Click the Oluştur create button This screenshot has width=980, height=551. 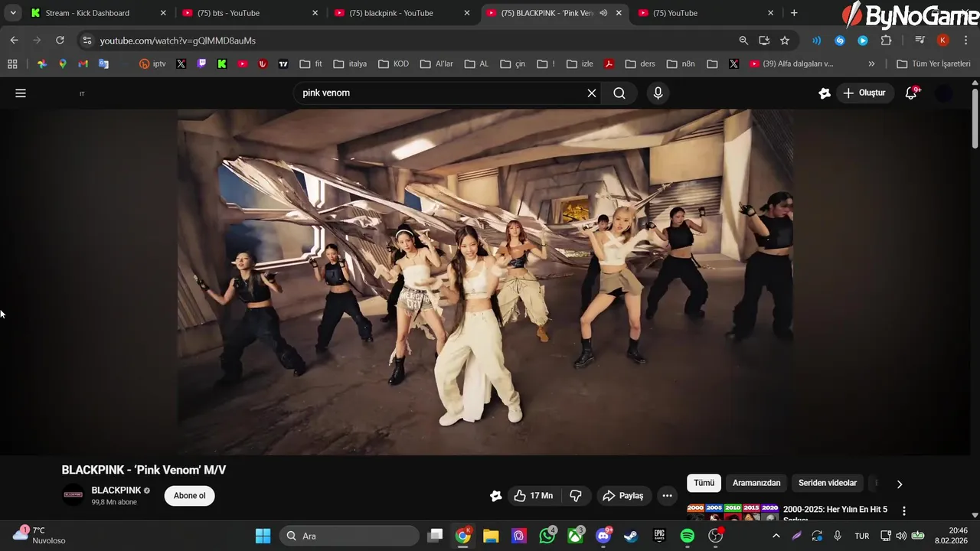pos(864,93)
